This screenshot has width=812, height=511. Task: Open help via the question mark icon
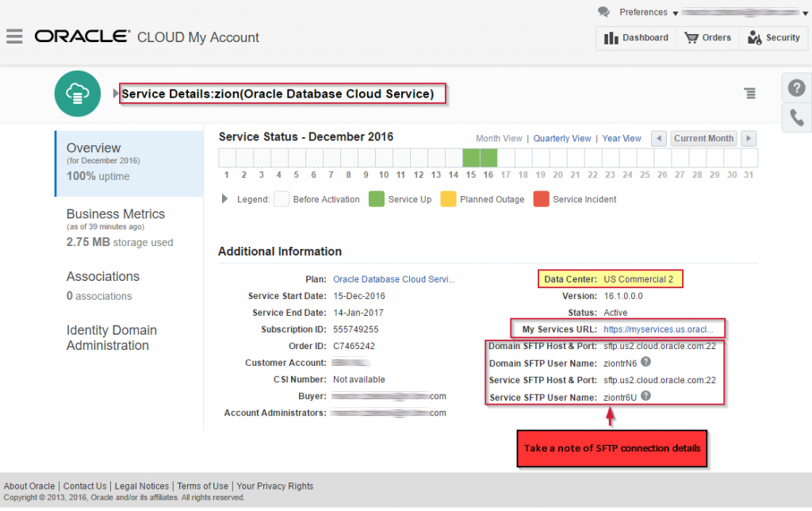click(x=796, y=87)
